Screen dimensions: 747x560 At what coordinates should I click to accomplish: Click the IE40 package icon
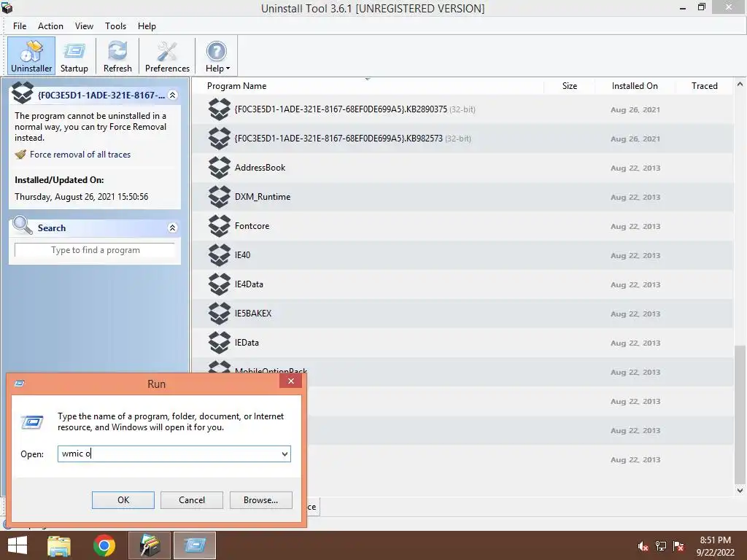219,254
